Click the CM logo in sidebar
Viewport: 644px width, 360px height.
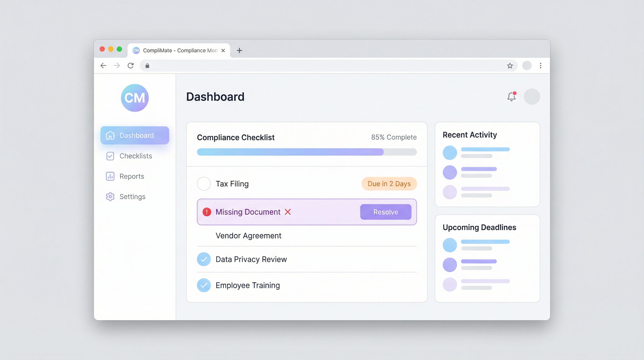click(135, 98)
